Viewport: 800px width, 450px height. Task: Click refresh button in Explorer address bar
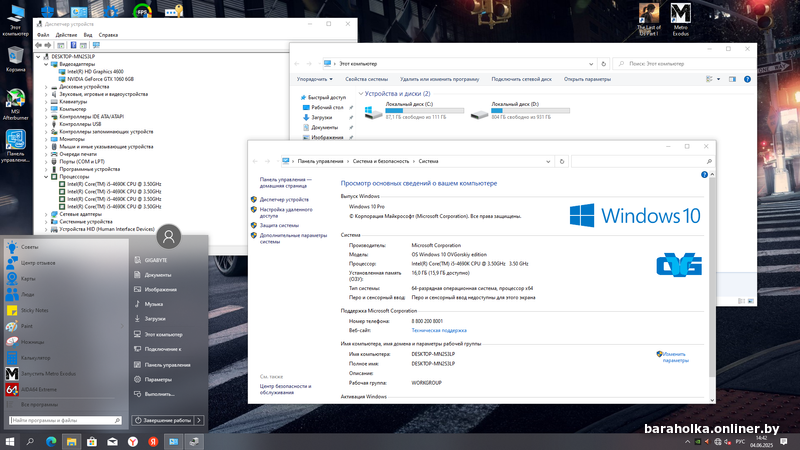click(x=604, y=64)
